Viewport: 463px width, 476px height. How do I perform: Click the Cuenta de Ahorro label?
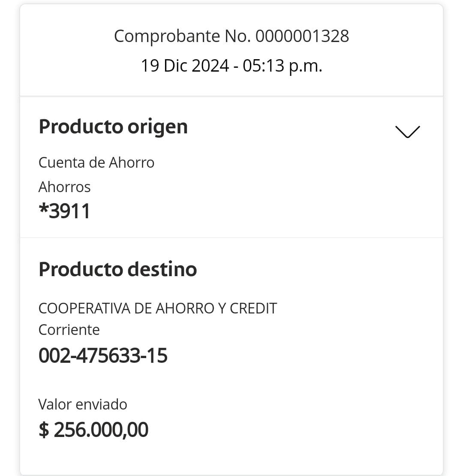96,163
